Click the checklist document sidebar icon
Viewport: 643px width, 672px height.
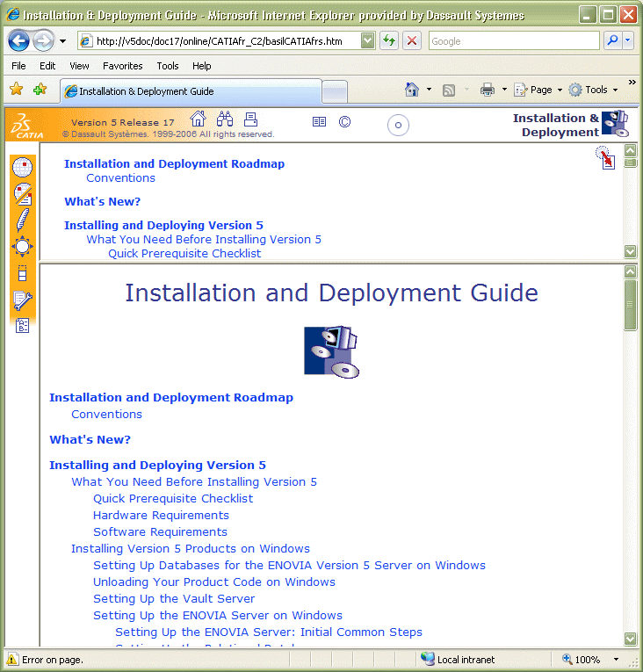(x=22, y=326)
